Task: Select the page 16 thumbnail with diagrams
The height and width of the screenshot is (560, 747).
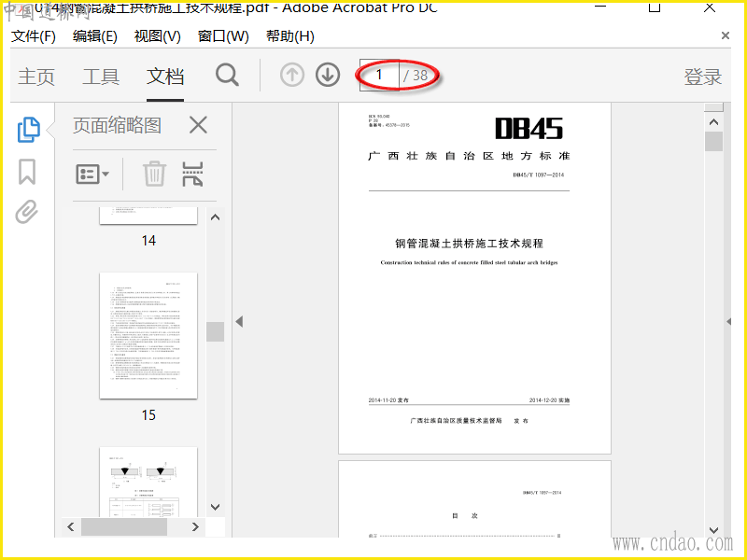Action: tap(148, 482)
